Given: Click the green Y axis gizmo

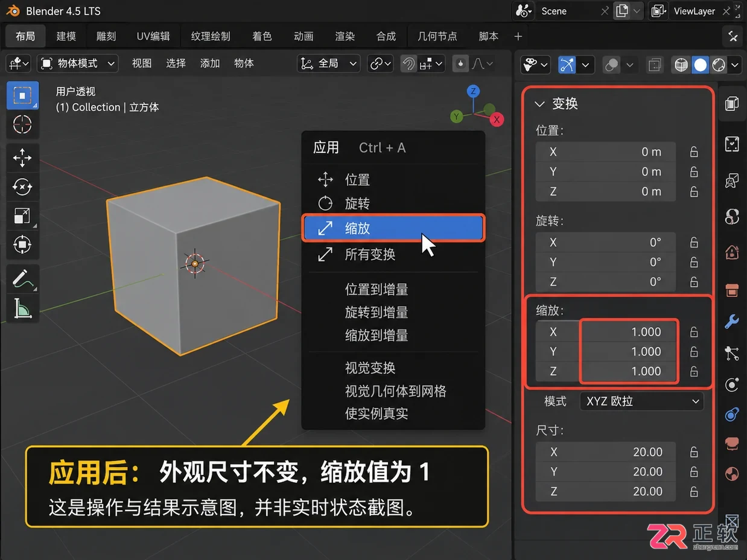Looking at the screenshot, I should point(457,116).
